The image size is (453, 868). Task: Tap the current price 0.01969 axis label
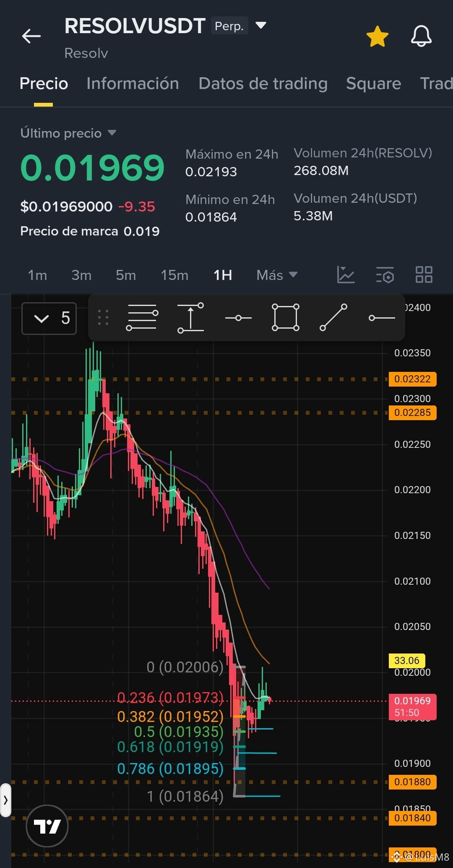point(412,706)
